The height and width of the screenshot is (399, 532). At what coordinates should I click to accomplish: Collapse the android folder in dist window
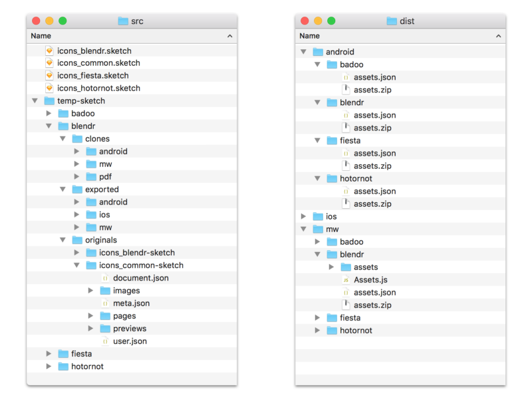[x=303, y=52]
